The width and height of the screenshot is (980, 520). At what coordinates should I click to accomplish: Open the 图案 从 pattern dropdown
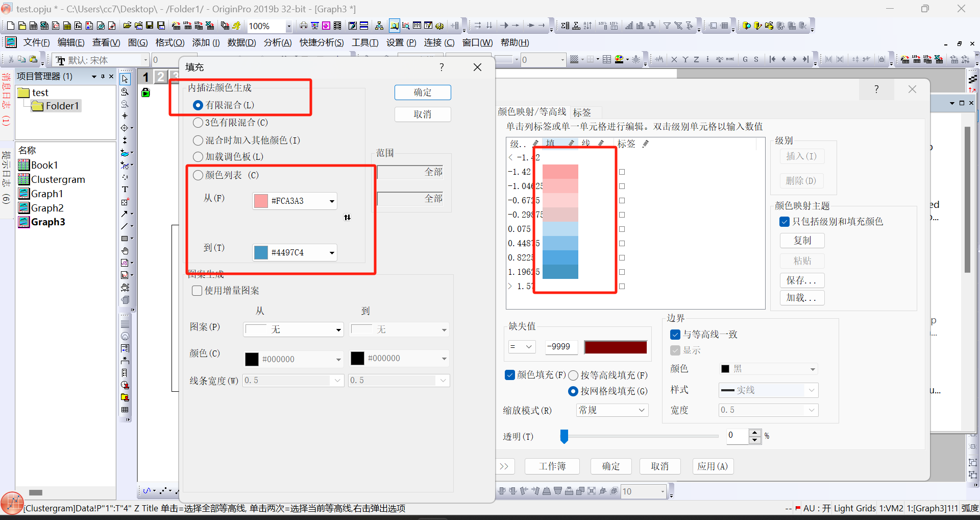click(x=338, y=330)
